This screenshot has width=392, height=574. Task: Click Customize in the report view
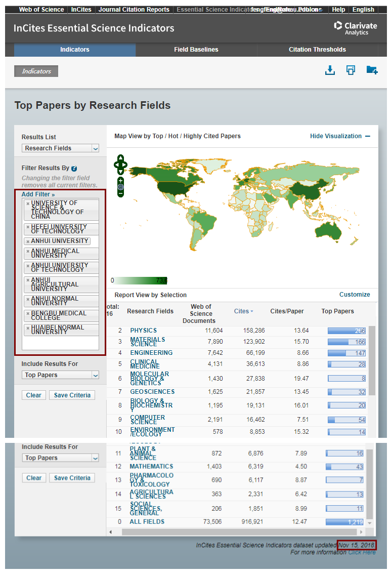355,295
